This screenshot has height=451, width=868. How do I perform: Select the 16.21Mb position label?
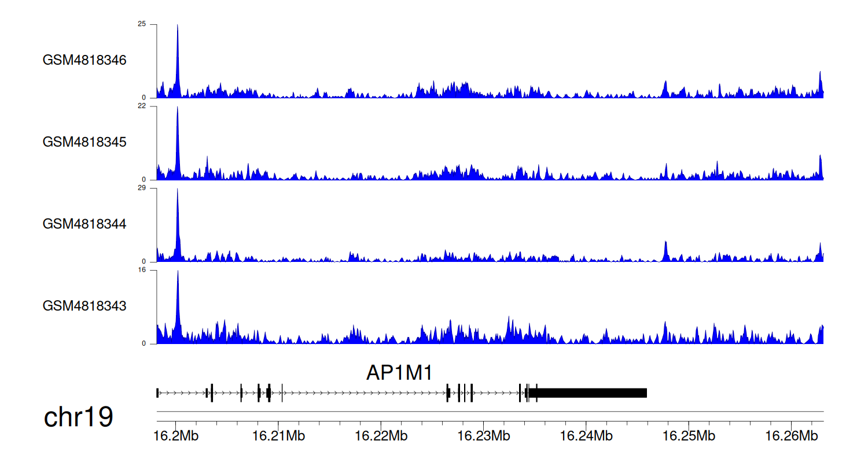278,434
